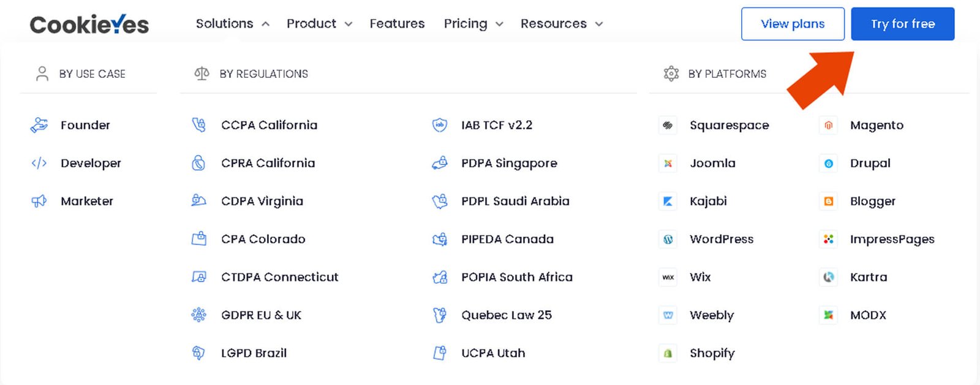Click the CPRA California icon

point(199,163)
